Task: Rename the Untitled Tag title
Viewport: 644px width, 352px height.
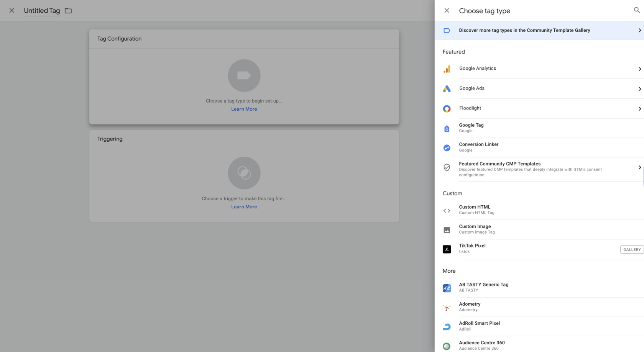Action: (42, 11)
